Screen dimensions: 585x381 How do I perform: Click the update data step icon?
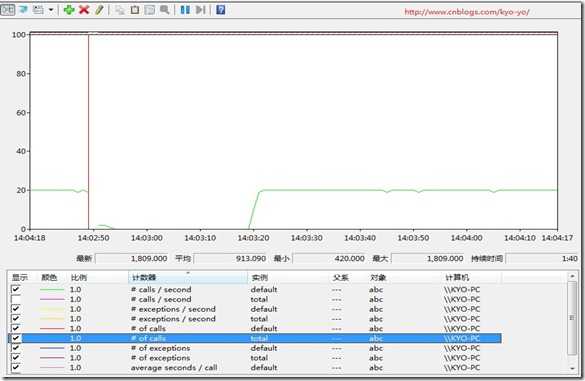200,10
